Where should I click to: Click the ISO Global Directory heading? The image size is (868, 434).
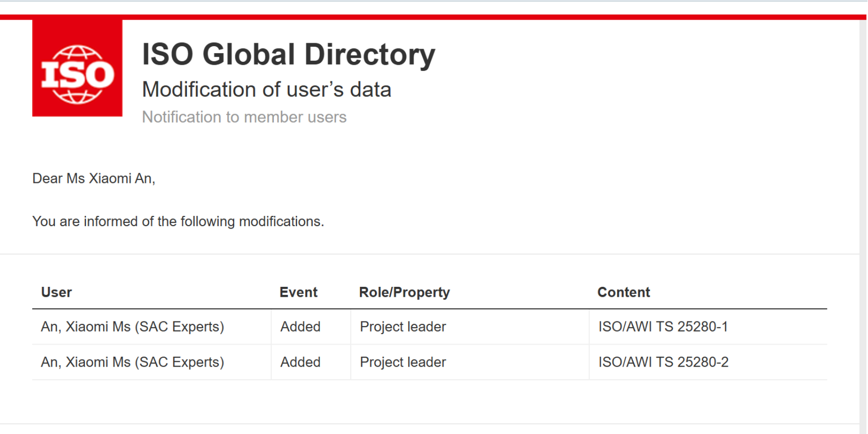288,54
